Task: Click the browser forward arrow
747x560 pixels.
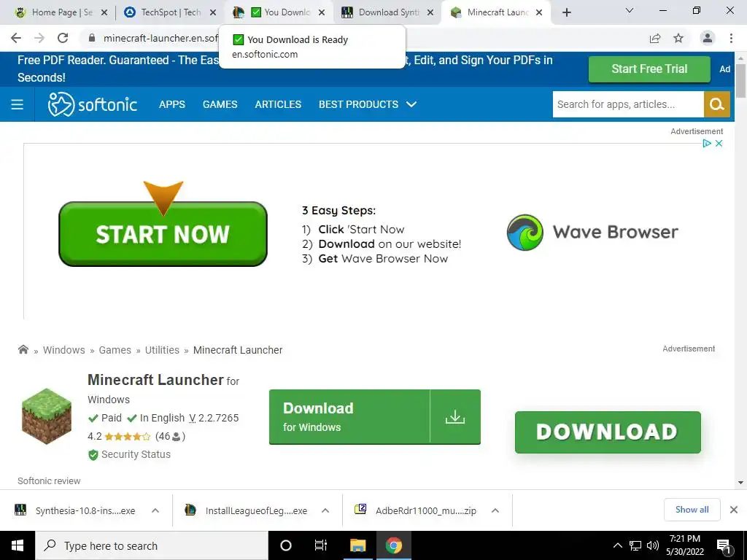Action: tap(39, 38)
